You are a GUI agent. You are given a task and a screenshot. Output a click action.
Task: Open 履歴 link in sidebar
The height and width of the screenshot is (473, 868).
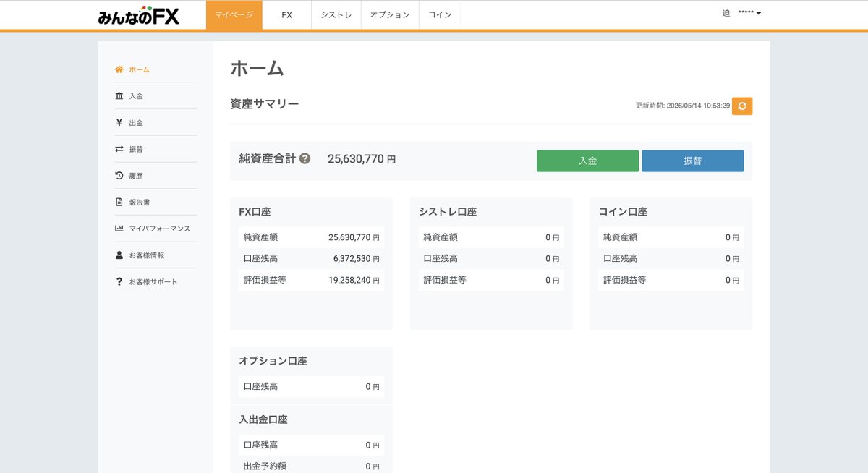tap(136, 176)
